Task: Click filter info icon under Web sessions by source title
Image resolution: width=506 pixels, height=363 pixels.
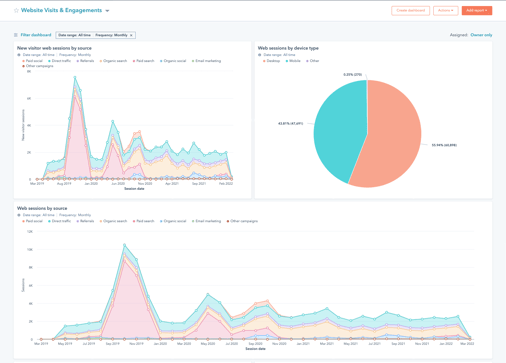Action: (x=19, y=215)
